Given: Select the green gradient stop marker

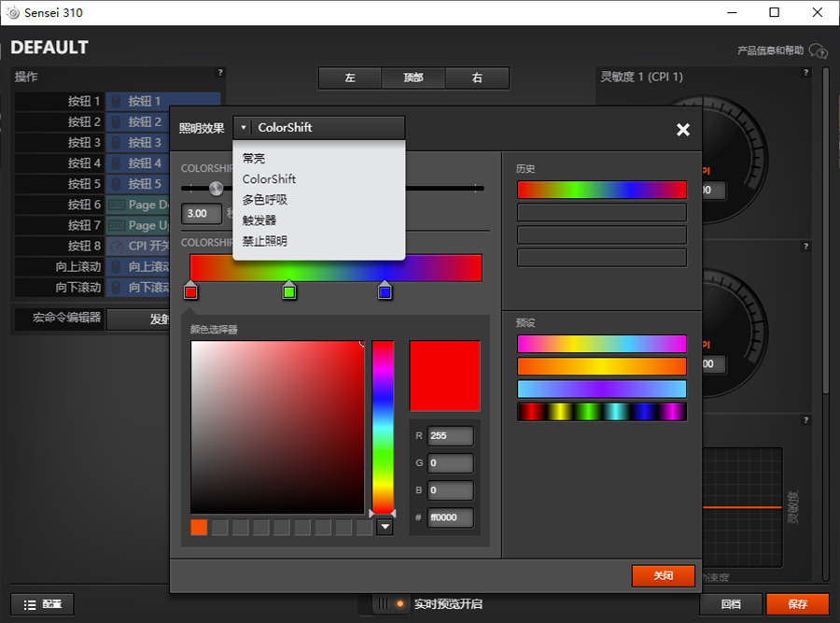Looking at the screenshot, I should coord(289,291).
